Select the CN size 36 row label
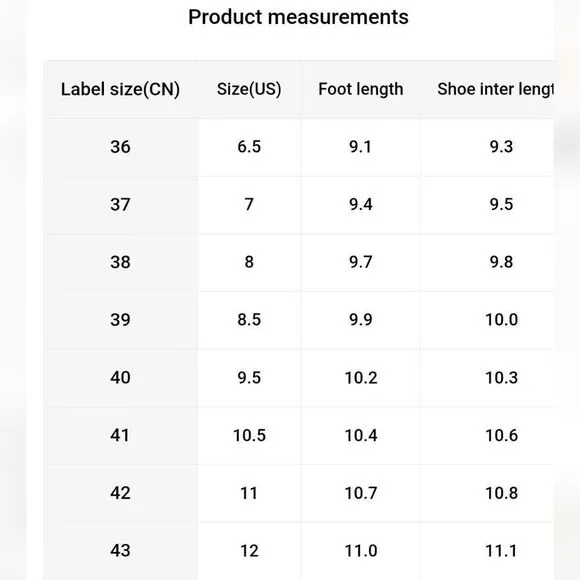The width and height of the screenshot is (580, 580). (120, 147)
